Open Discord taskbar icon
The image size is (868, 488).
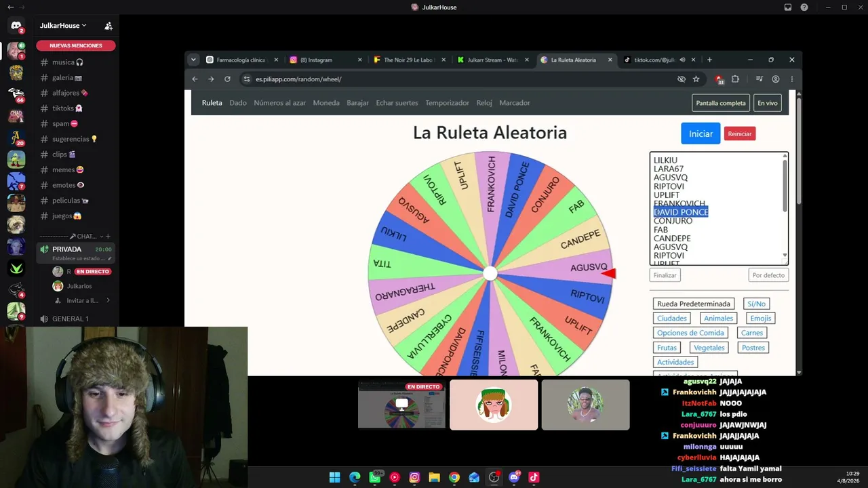513,477
